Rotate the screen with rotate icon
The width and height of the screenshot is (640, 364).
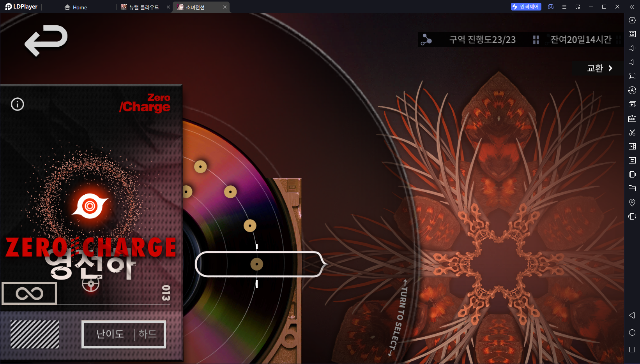click(x=632, y=216)
